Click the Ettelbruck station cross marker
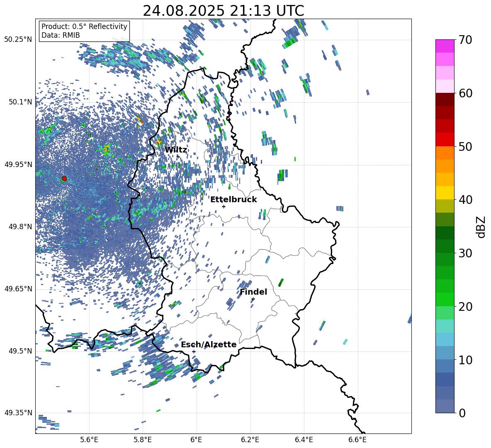 [224, 206]
